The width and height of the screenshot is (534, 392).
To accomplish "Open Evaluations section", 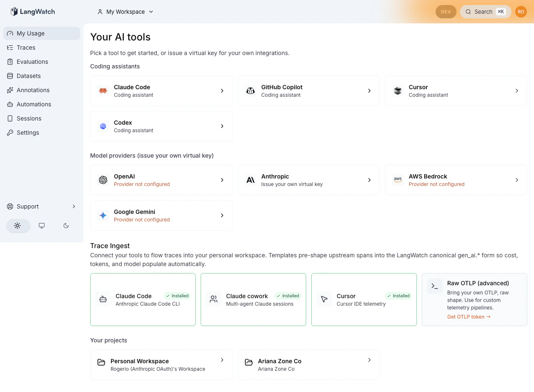I will tap(42, 62).
